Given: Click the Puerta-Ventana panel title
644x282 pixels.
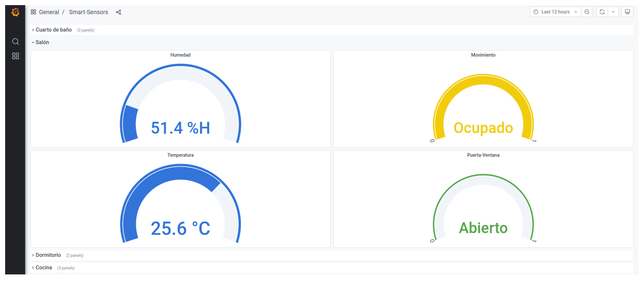Looking at the screenshot, I should pos(483,155).
